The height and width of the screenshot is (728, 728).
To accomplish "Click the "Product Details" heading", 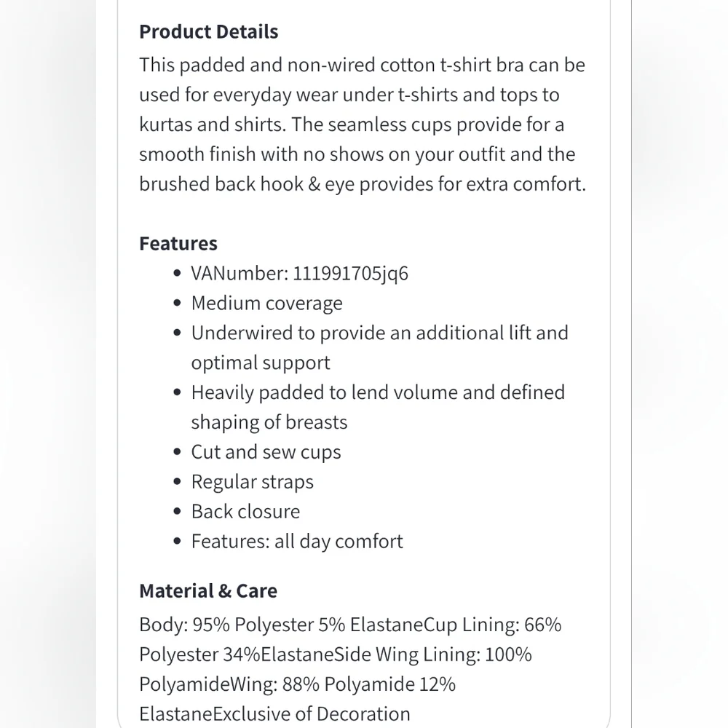I will point(208,32).
